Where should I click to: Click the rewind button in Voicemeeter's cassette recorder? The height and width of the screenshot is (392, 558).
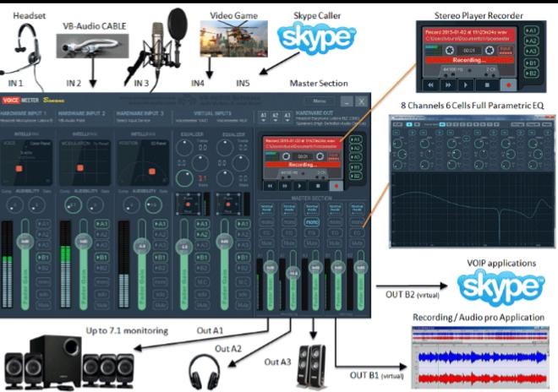(x=271, y=186)
